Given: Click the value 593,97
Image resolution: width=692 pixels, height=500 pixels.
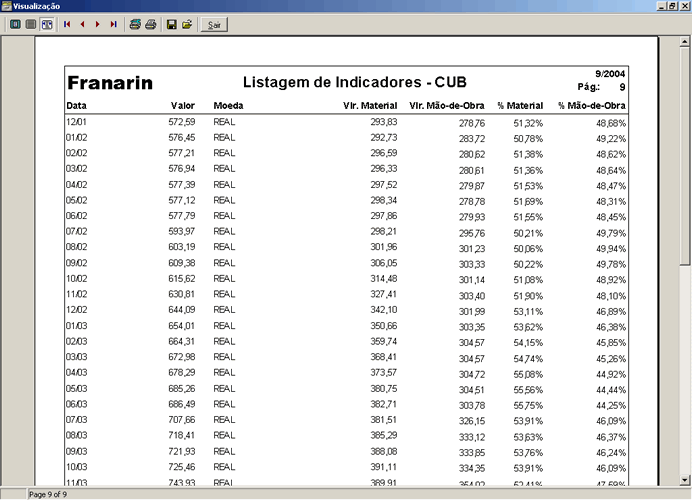Looking at the screenshot, I should [182, 231].
